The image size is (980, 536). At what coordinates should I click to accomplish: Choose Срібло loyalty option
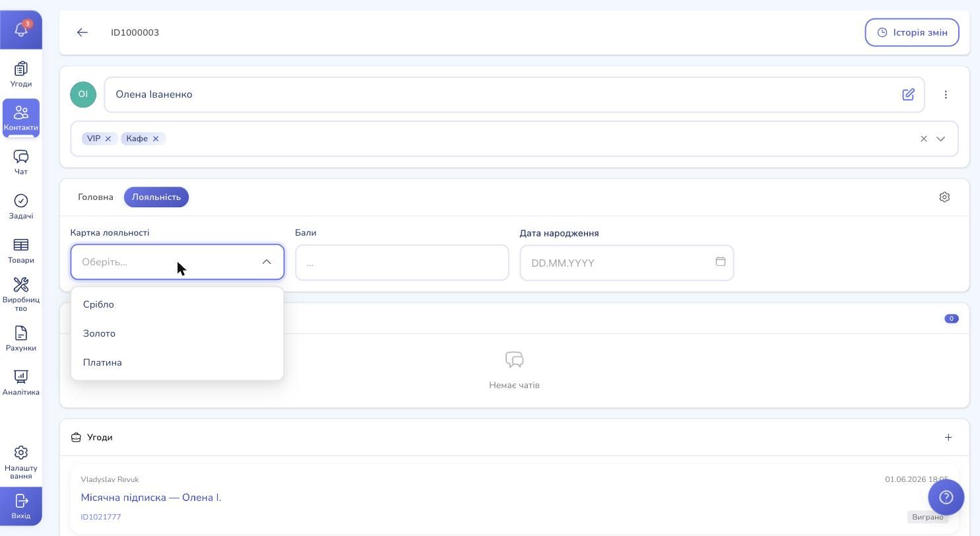(x=178, y=304)
